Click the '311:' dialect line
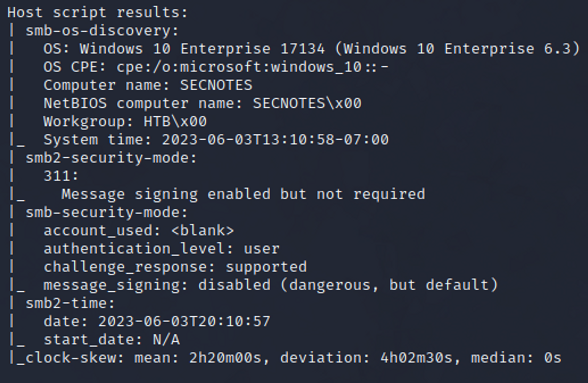Screen dimensions: 588x383 coord(61,176)
